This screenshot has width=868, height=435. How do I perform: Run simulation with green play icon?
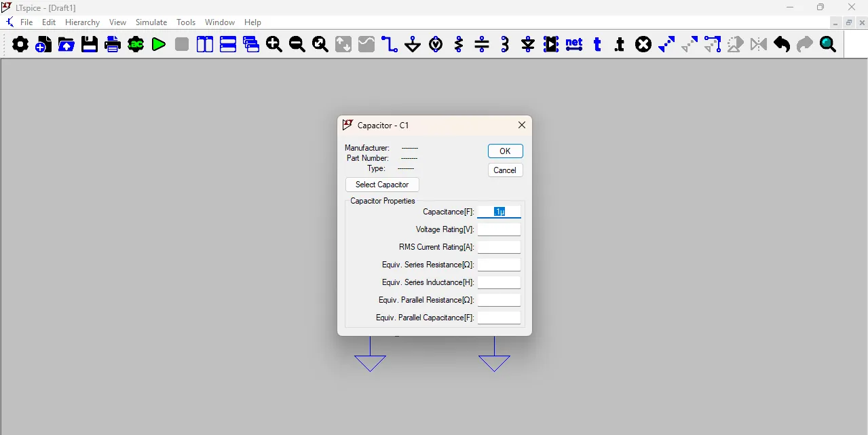click(159, 45)
